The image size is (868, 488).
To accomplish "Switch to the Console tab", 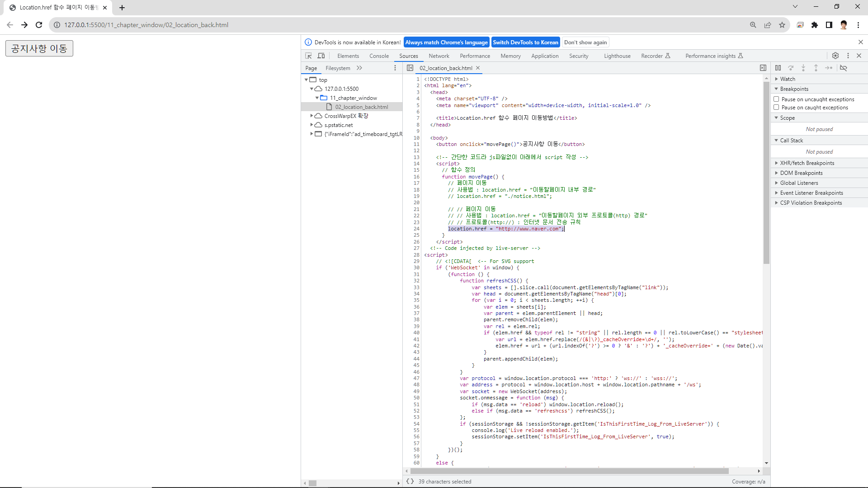I will (x=379, y=56).
